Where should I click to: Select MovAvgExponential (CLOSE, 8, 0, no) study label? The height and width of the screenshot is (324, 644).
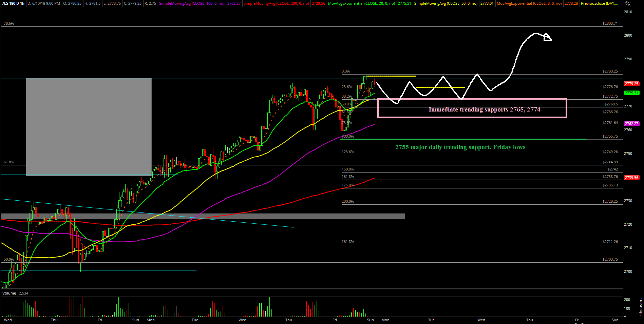(x=529, y=3)
